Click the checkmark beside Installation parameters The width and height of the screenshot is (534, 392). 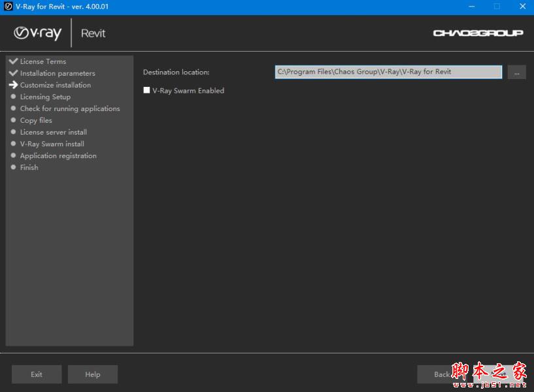13,73
